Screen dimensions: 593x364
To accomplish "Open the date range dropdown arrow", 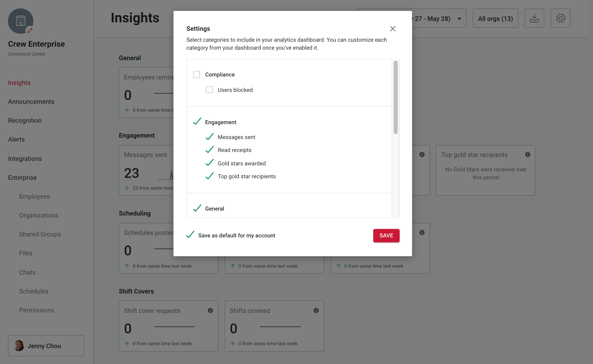I will pos(460,19).
